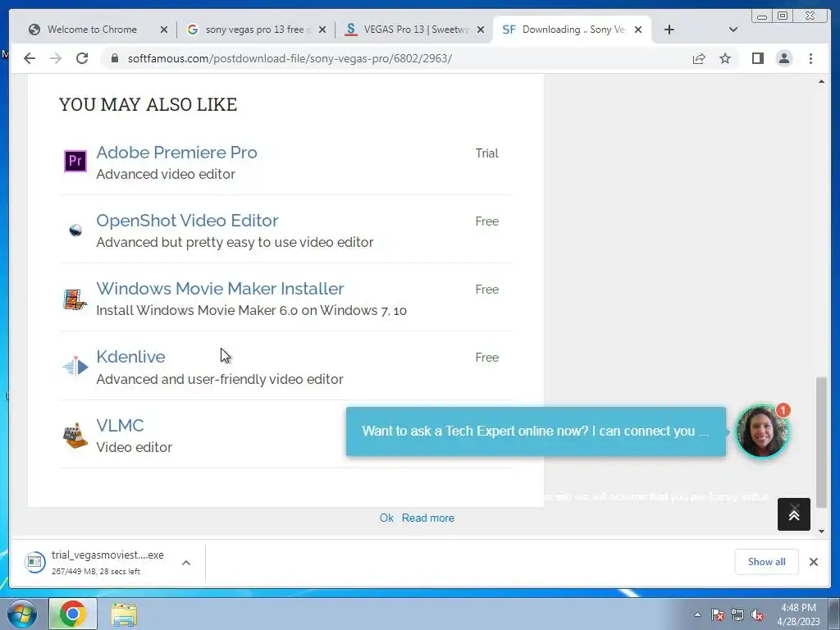Bookmark this page with star icon

725,58
